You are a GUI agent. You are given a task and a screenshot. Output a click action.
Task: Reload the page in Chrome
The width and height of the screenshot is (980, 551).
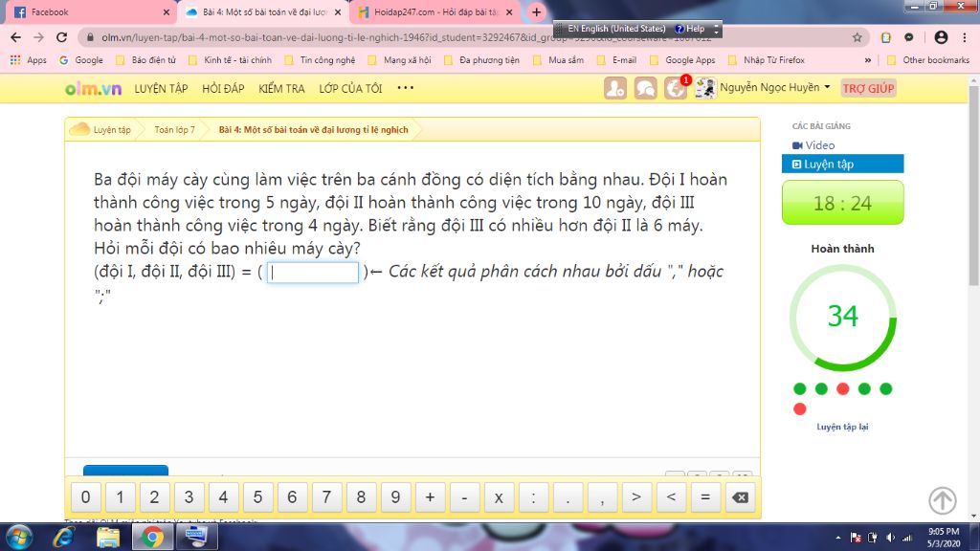point(61,37)
